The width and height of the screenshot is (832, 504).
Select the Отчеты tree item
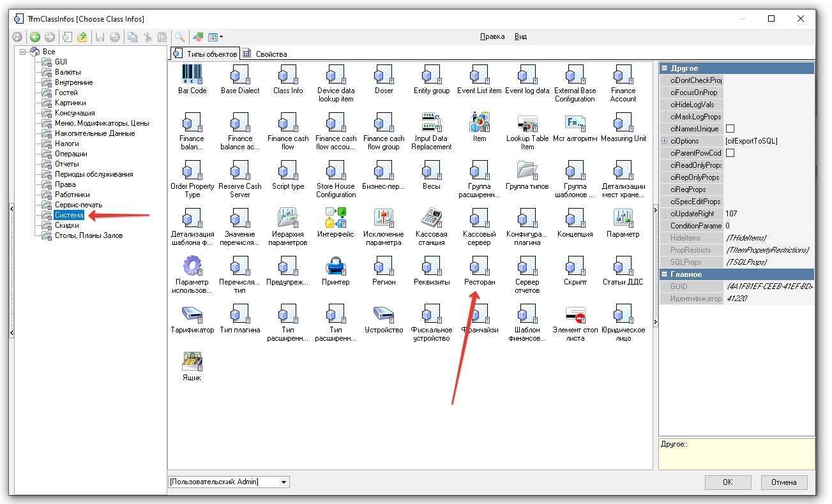point(67,164)
